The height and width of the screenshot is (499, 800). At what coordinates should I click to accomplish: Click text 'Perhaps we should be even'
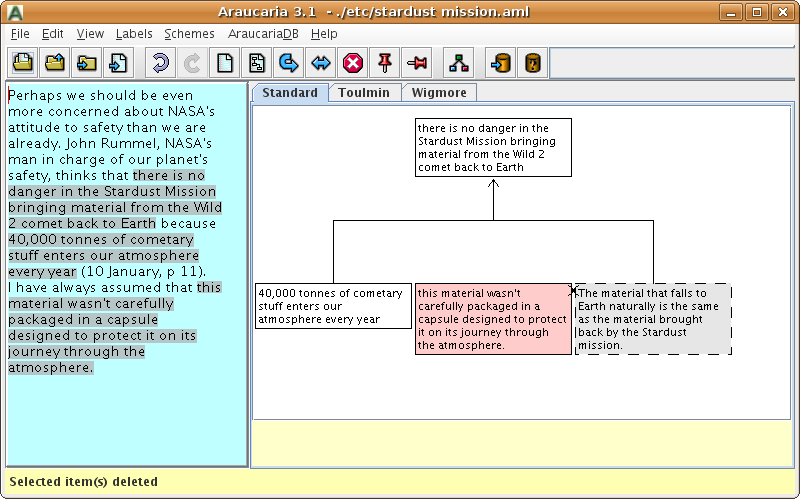(x=101, y=95)
